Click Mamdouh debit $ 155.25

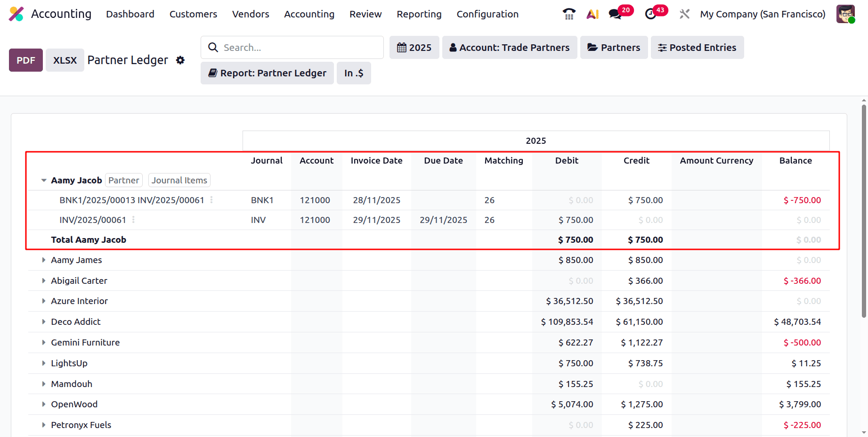pos(576,384)
